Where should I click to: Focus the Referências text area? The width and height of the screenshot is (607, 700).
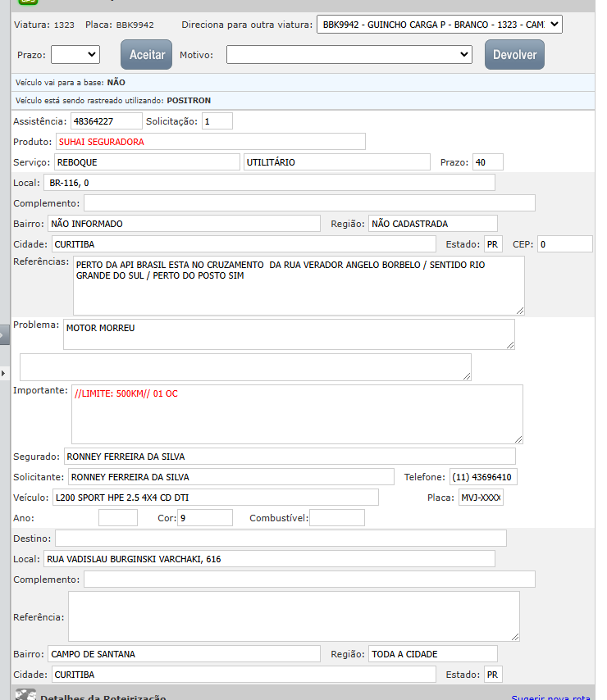click(299, 286)
